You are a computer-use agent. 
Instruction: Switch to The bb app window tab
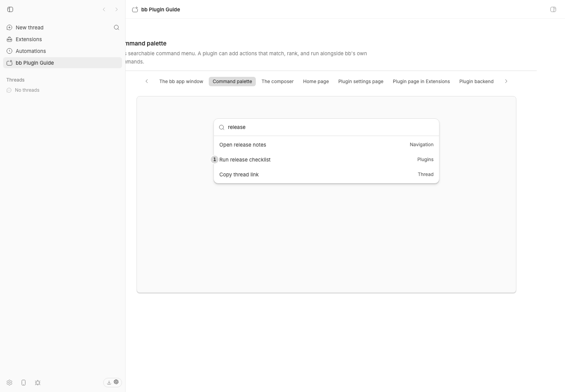pos(181,82)
